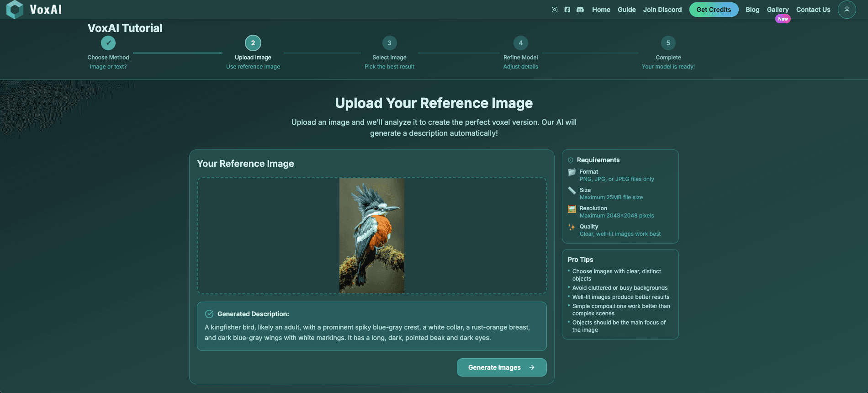Click the 'VoxAI Tutorial' title
Viewport: 868px width, 393px height.
click(125, 28)
